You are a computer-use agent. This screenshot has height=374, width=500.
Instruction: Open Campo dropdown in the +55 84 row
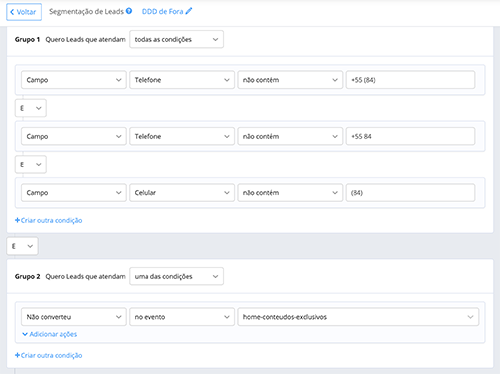click(74, 136)
